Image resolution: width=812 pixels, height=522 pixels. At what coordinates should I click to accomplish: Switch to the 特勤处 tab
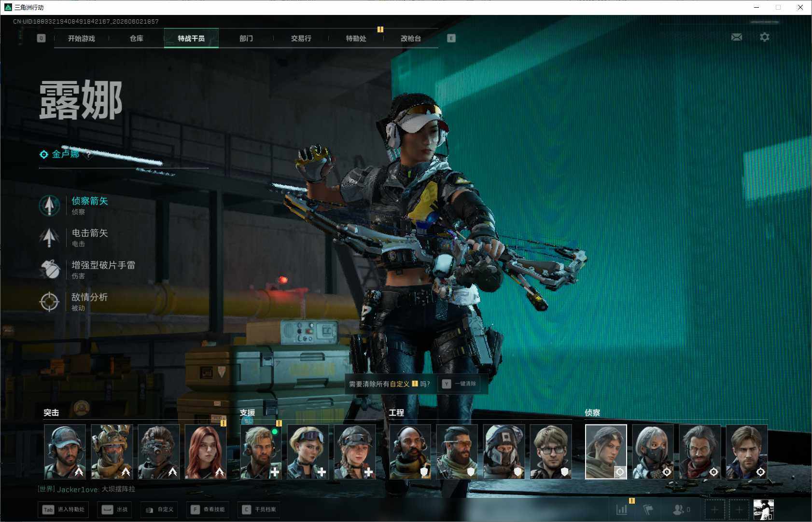[356, 38]
